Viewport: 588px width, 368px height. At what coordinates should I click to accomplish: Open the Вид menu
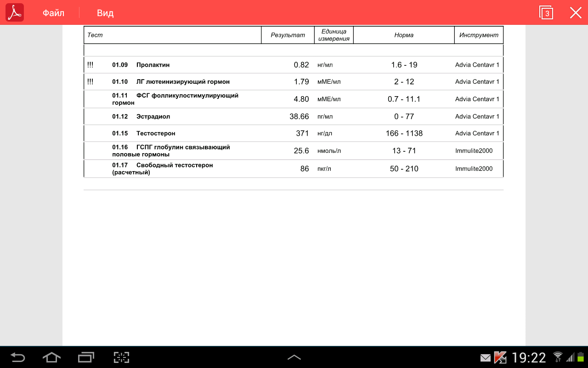pos(105,13)
